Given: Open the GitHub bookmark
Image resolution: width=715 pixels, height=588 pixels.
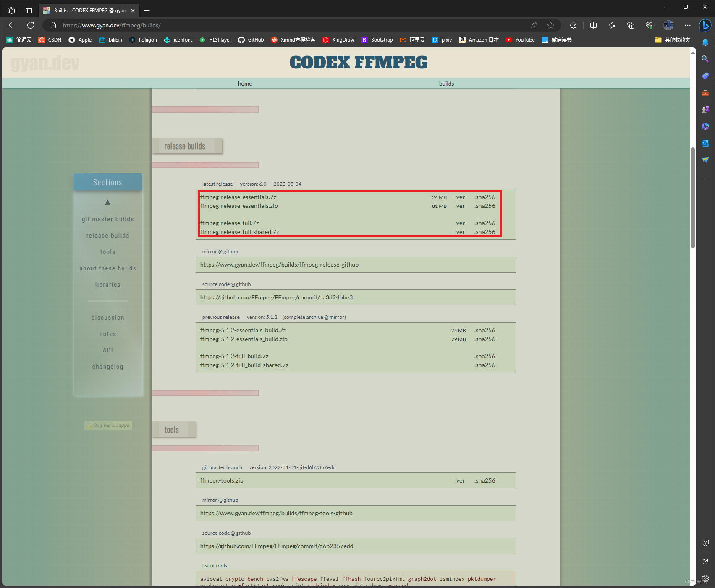Looking at the screenshot, I should [x=251, y=40].
